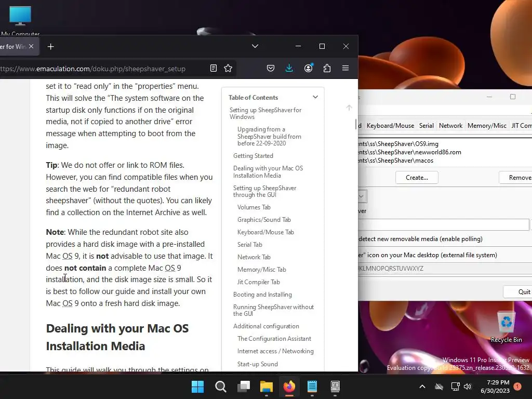Open the Recycle Bin desktop icon
The height and width of the screenshot is (399, 532).
click(506, 327)
